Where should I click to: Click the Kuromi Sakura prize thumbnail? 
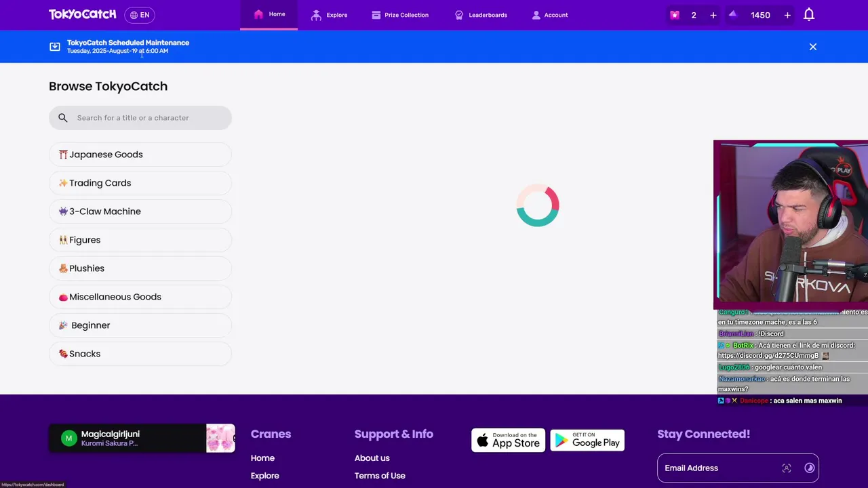220,439
